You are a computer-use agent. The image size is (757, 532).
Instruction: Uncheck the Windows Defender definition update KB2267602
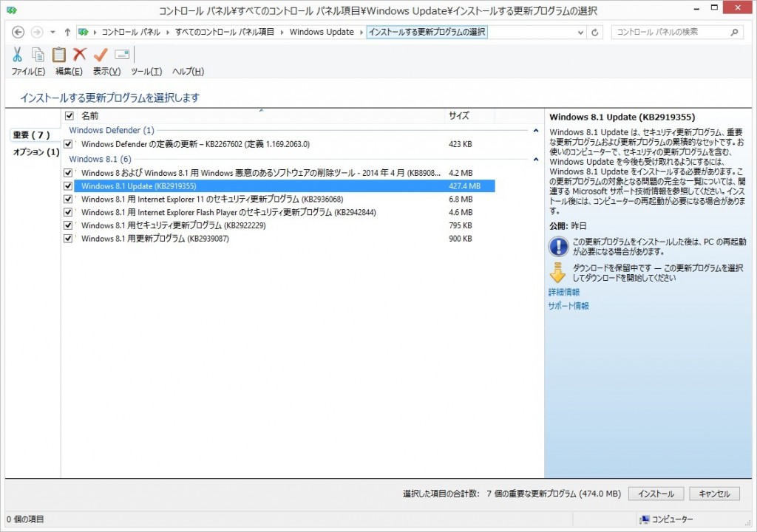click(x=68, y=144)
